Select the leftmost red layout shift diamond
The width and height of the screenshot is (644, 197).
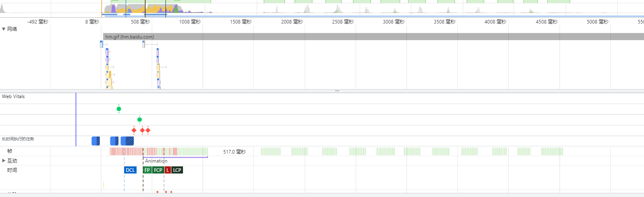pyautogui.click(x=134, y=130)
